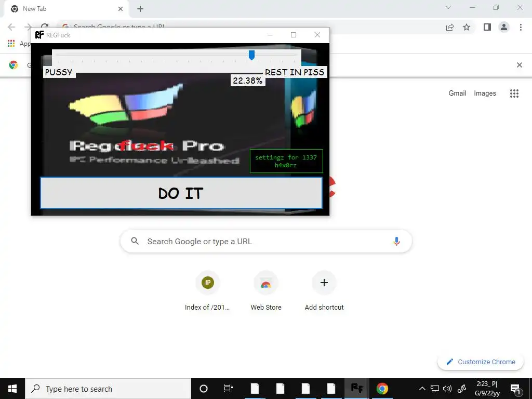
Task: Open Task View on the taskbar
Action: [229, 389]
